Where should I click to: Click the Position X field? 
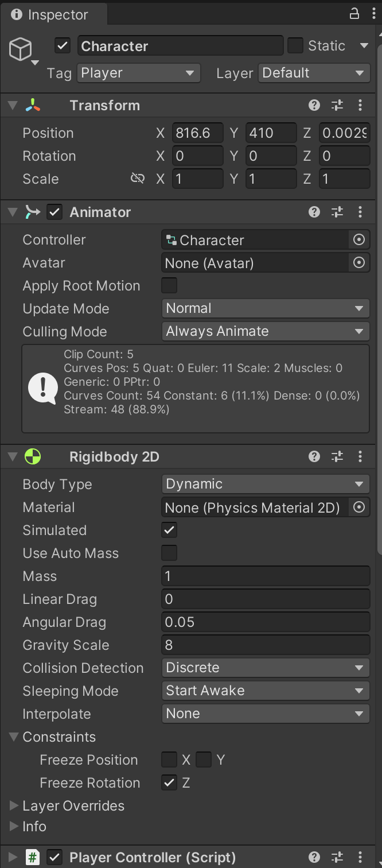pyautogui.click(x=198, y=133)
